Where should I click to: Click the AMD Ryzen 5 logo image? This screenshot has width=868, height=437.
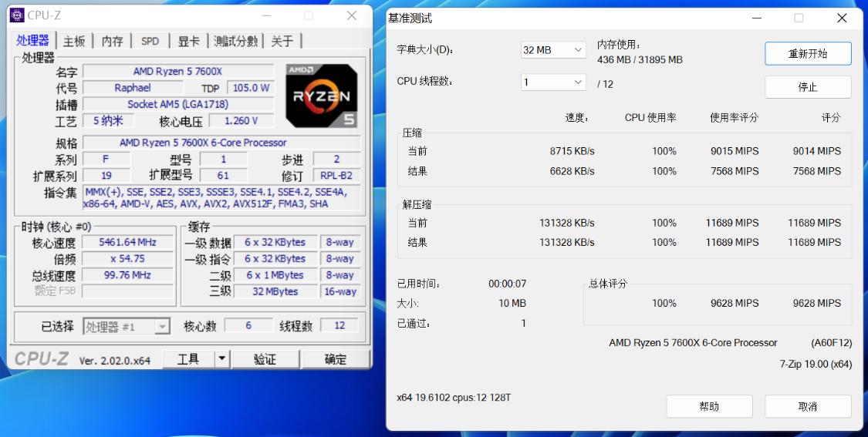322,96
